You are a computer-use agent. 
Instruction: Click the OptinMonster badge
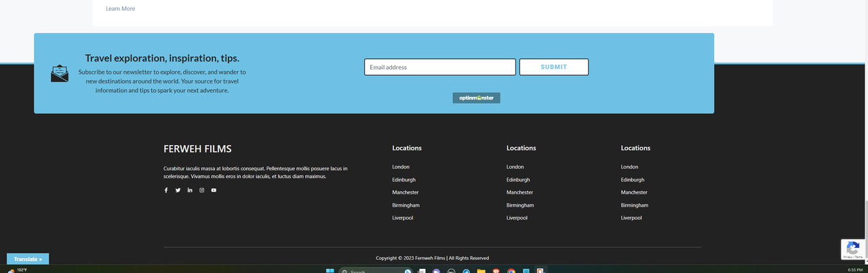pyautogui.click(x=477, y=98)
